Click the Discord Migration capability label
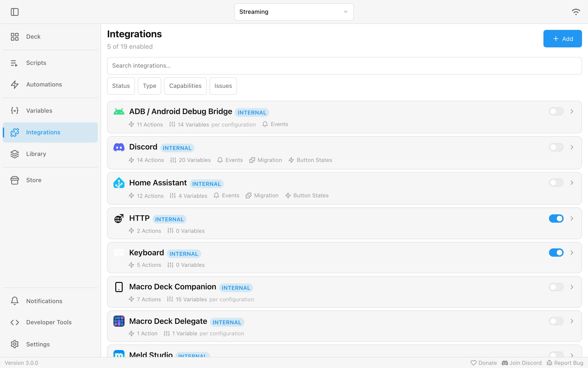Image resolution: width=588 pixels, height=368 pixels. click(270, 160)
